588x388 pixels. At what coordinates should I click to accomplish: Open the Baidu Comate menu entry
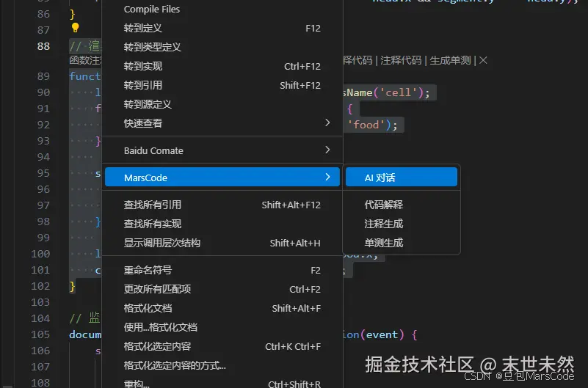tap(222, 150)
